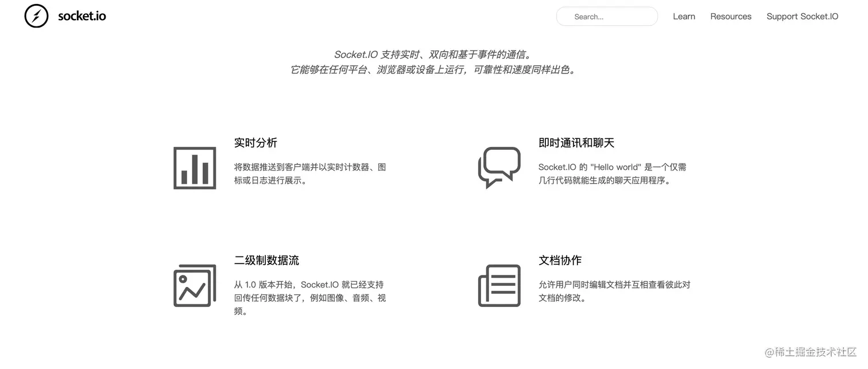Screen dimensions: 868x369
Task: Open the Resources menu
Action: (x=730, y=16)
